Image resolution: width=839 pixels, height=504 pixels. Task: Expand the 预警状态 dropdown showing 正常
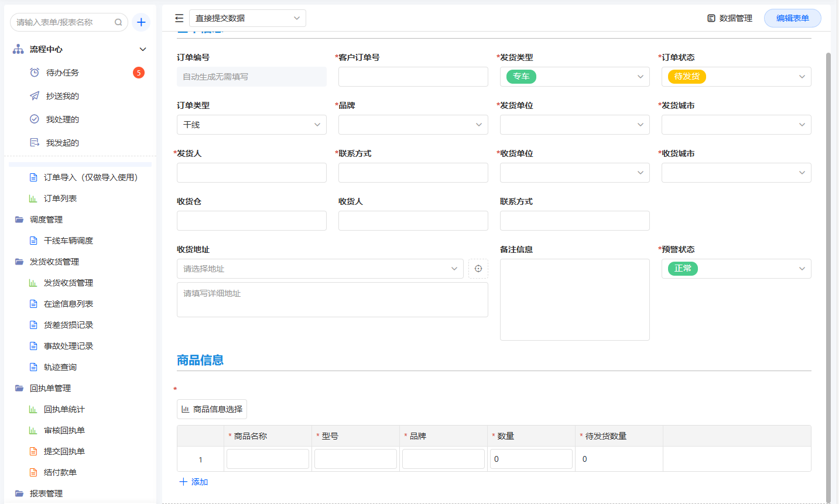737,269
